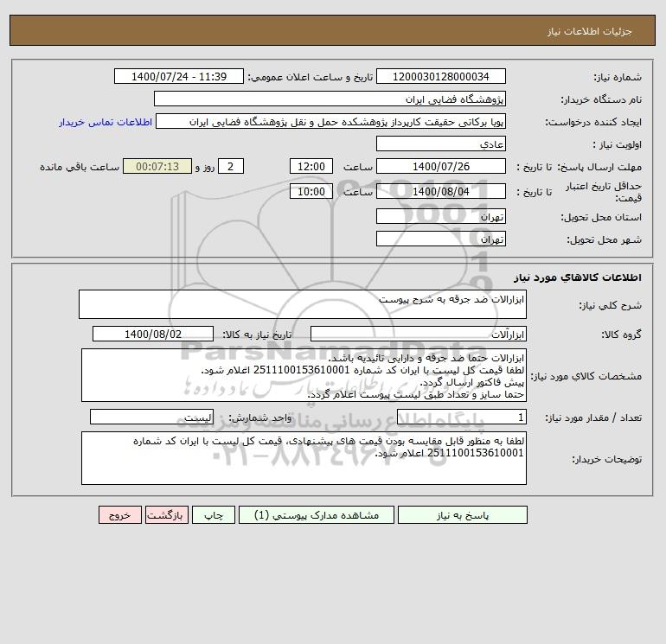666x644 pixels.
Task: Click buyer name field پژوهشگاه فضایی ایران
Action: tap(330, 99)
